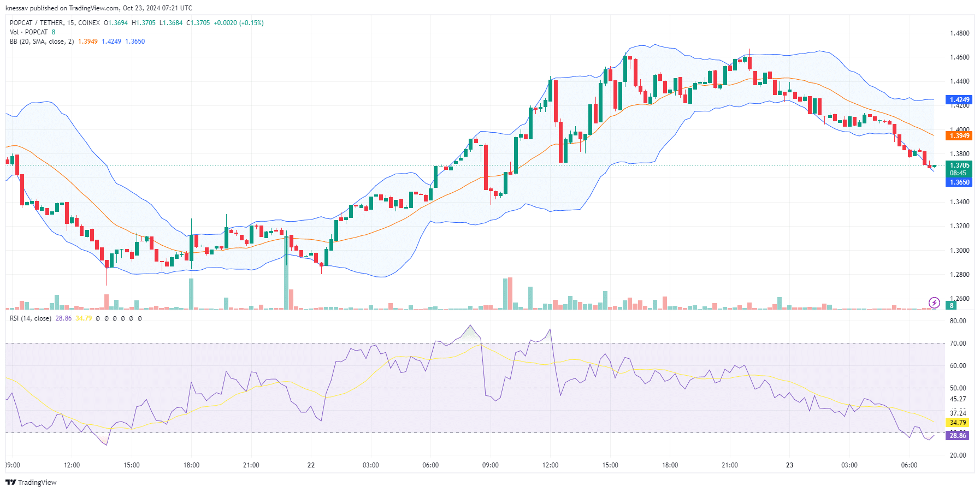Click the 1.4800 price axis label

click(960, 33)
